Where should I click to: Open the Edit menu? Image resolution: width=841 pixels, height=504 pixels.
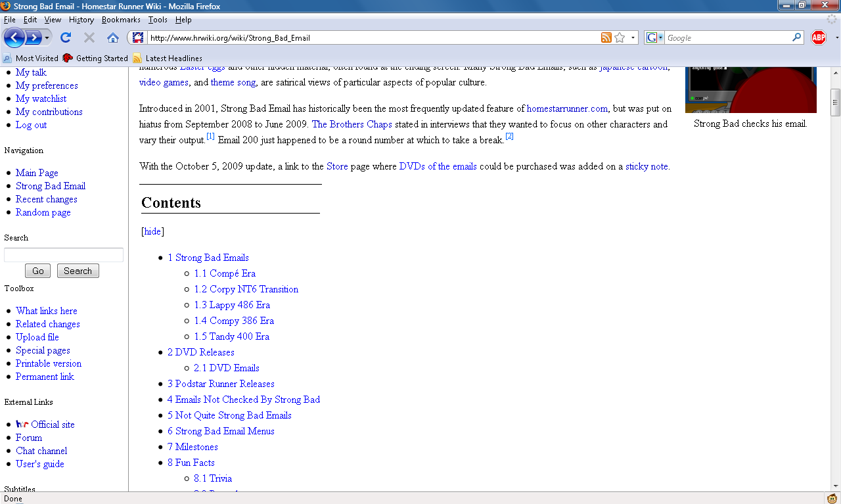tap(30, 20)
